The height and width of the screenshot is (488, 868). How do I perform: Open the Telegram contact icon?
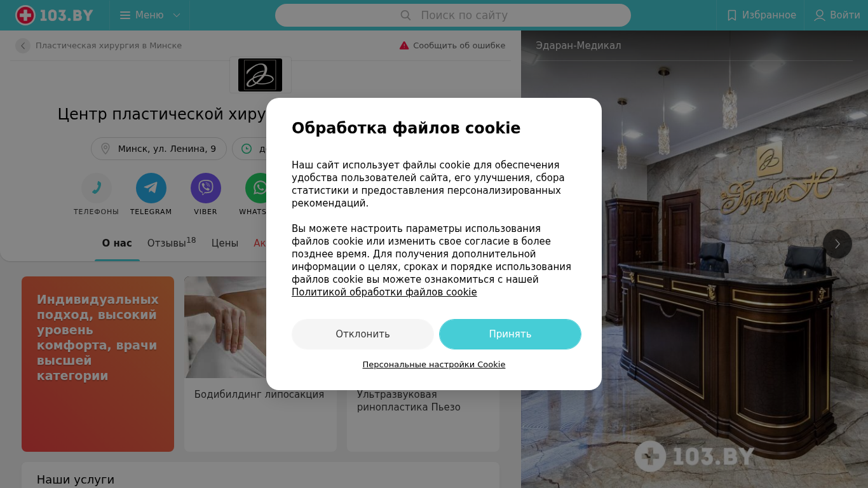click(x=151, y=188)
